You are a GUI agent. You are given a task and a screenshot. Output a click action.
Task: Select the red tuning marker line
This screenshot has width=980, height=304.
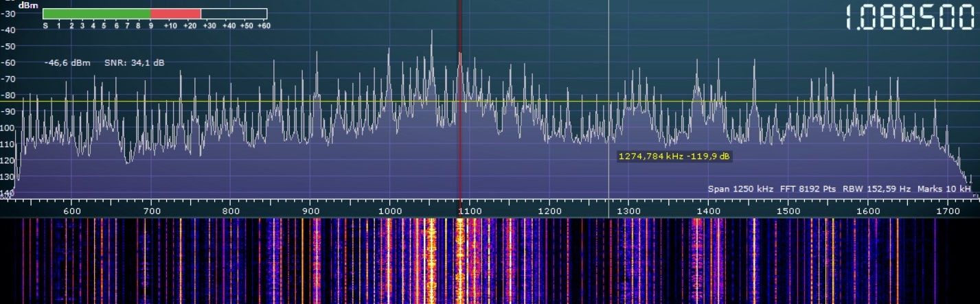coord(459,103)
